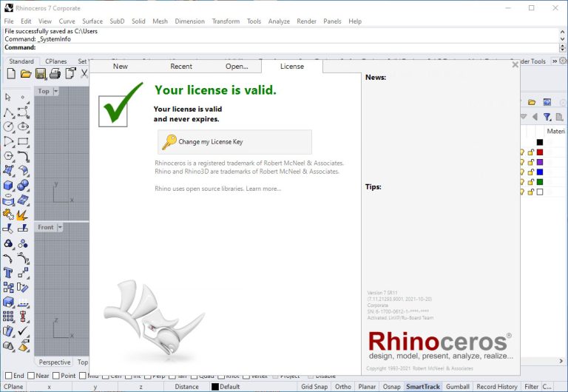This screenshot has width=568, height=392.
Task: Open the Default layer selector in status bar
Action: [226, 387]
